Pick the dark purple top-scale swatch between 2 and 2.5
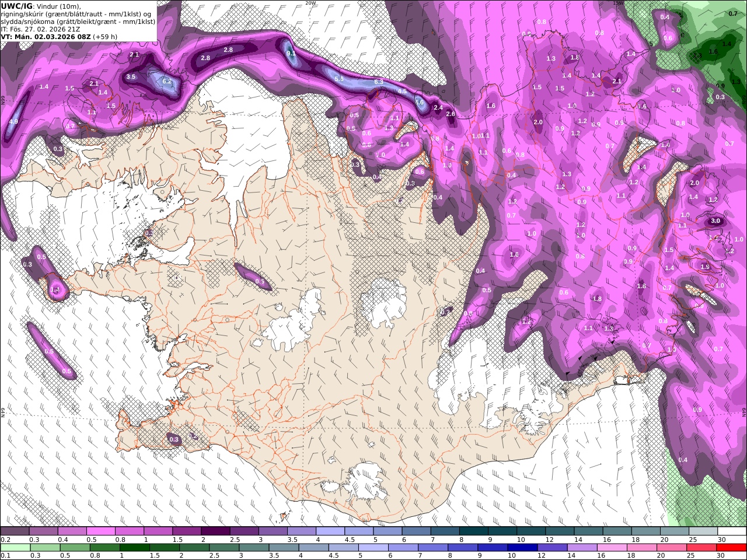Viewport: 747px width, 560px height. coord(216,531)
